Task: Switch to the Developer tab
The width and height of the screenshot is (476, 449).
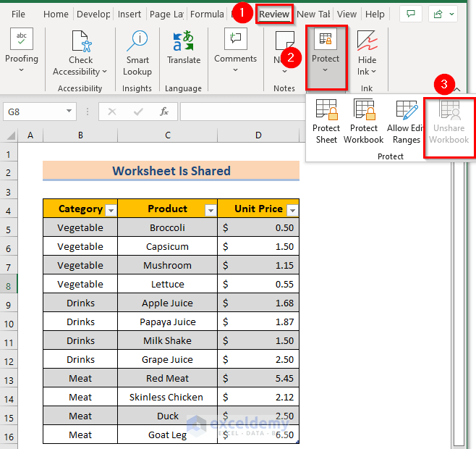Action: (x=93, y=14)
